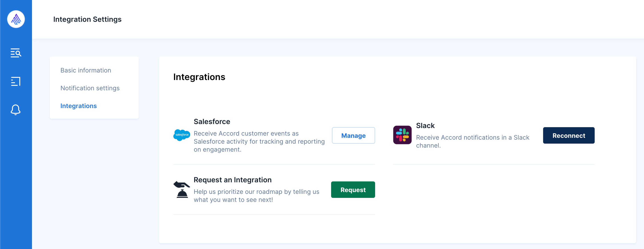This screenshot has height=249, width=644.
Task: Click the Slack channel description text
Action: (x=472, y=141)
